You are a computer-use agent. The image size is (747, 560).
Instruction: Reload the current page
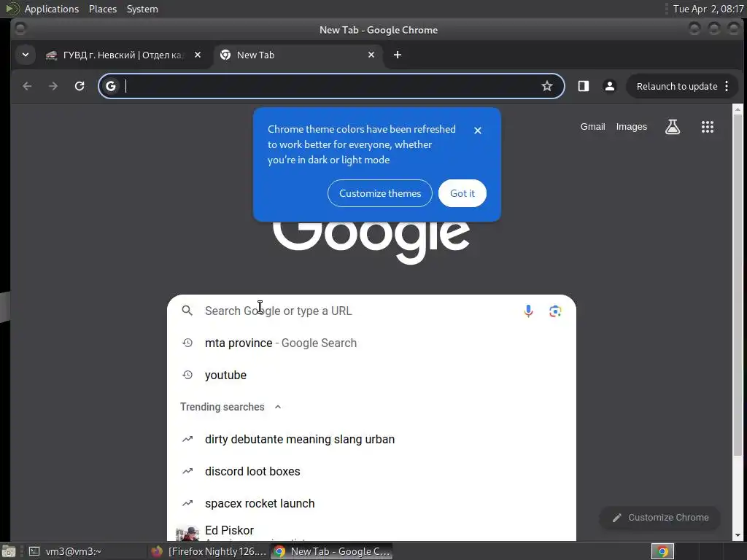pyautogui.click(x=80, y=86)
